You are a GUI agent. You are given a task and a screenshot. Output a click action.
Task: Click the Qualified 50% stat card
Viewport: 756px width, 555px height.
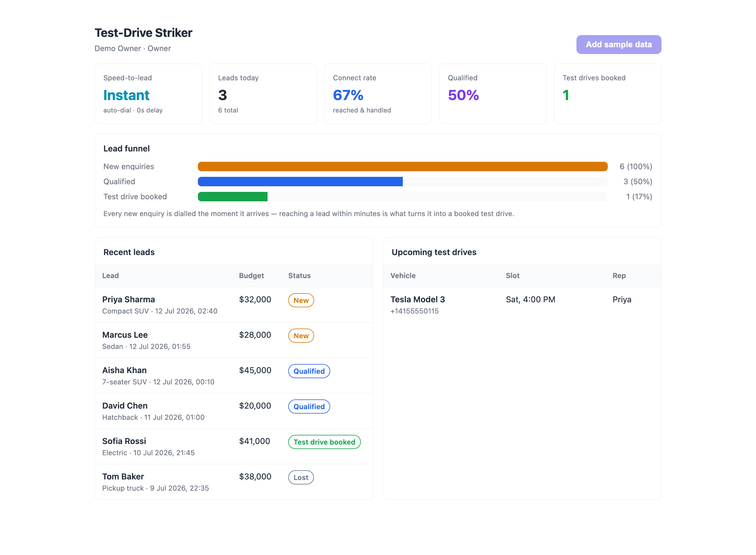[x=493, y=94]
